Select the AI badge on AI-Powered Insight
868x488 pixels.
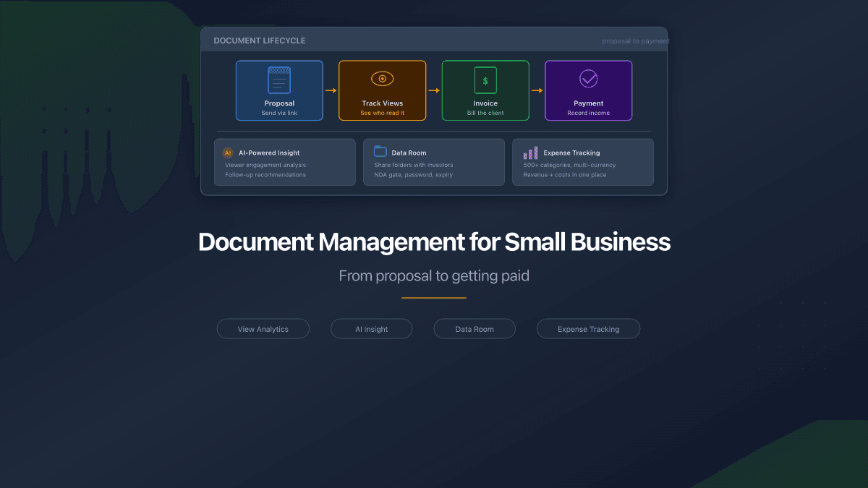point(228,153)
